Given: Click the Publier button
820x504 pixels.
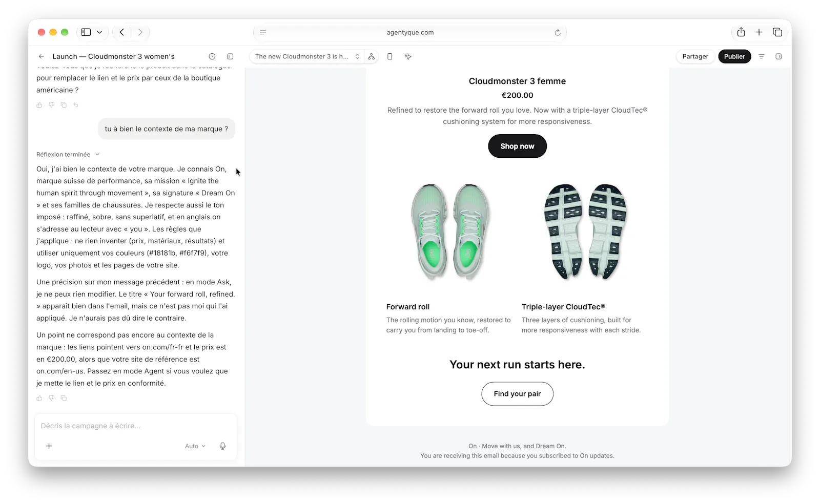Looking at the screenshot, I should (734, 56).
